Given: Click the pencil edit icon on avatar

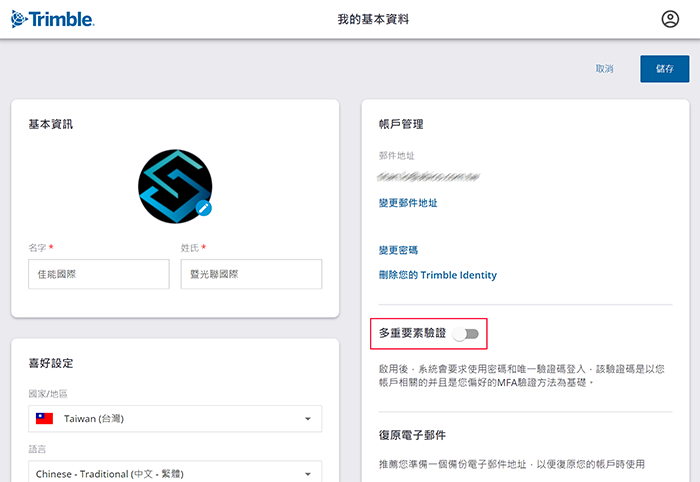Looking at the screenshot, I should [x=204, y=207].
